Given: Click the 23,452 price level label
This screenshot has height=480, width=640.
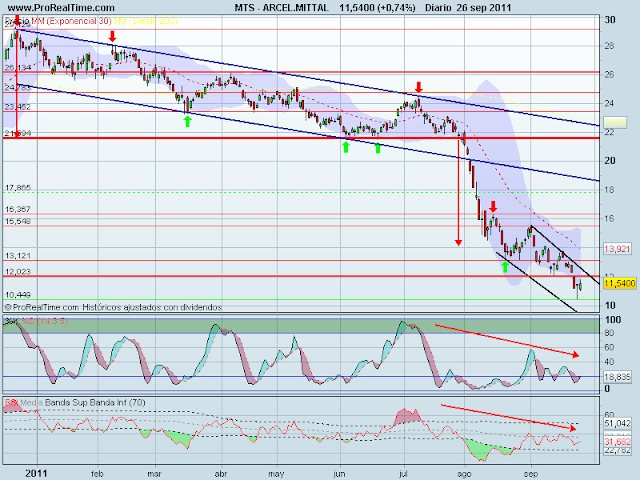Looking at the screenshot, I should 18,107.
